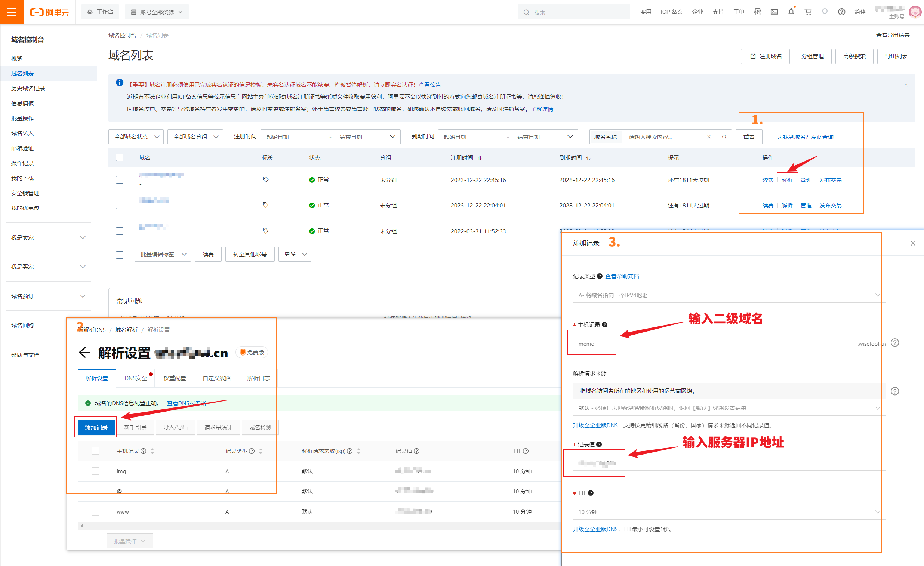This screenshot has height=566, width=924.
Task: Dismiss the important notice banner
Action: 906,86
